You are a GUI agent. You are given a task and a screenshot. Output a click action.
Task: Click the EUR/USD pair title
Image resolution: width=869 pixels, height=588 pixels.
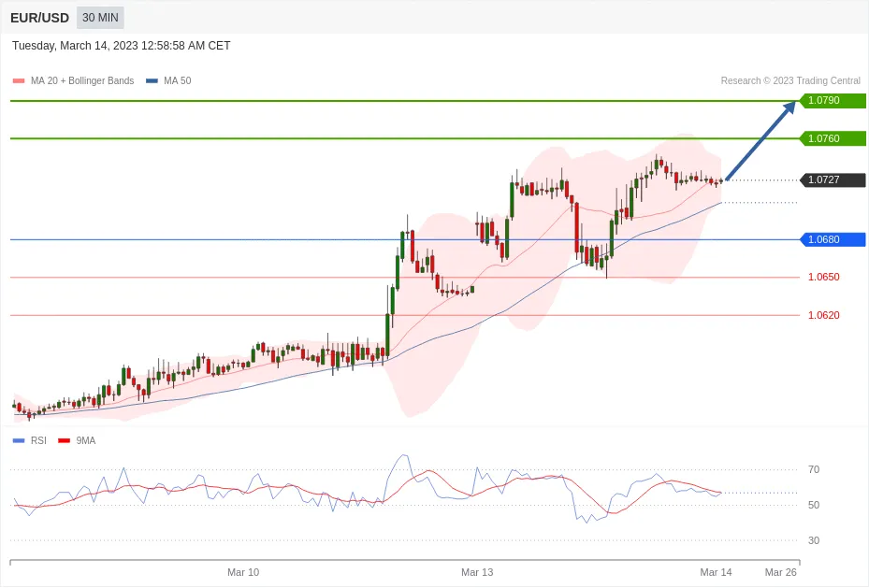40,18
